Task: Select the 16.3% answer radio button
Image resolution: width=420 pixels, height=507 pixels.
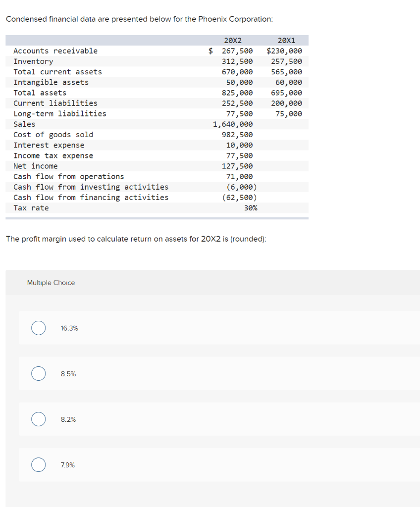Action: point(38,328)
